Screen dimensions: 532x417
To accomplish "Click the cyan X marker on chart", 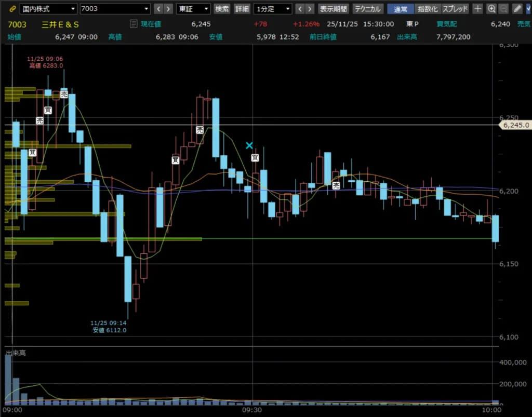I will (x=249, y=145).
